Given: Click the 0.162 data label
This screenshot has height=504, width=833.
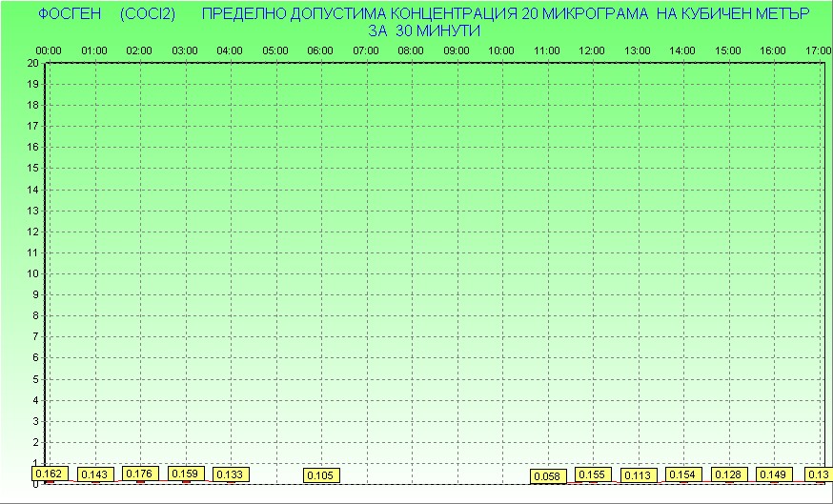Looking at the screenshot, I should click(x=49, y=474).
